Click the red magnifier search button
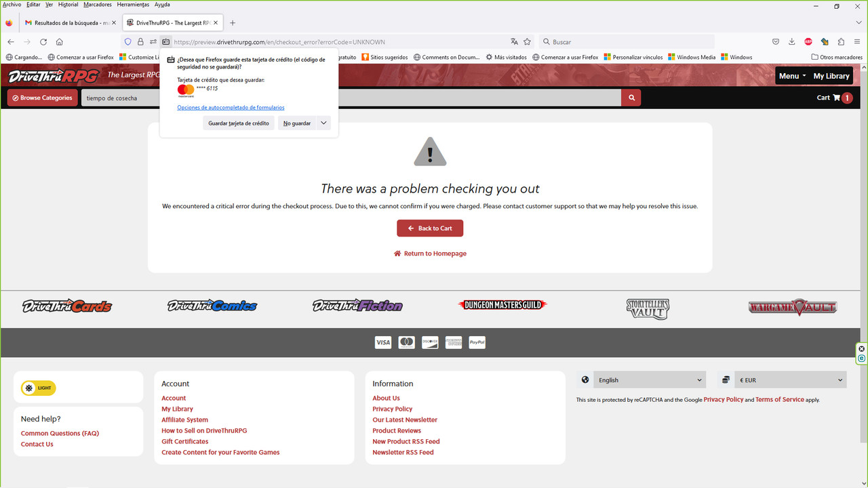This screenshot has height=488, width=868. [631, 98]
